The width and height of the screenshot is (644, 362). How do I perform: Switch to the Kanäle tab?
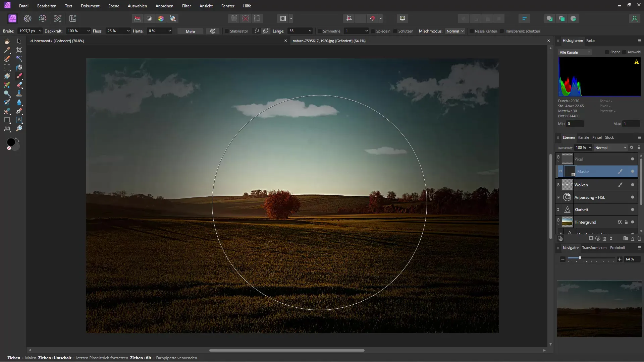click(583, 137)
